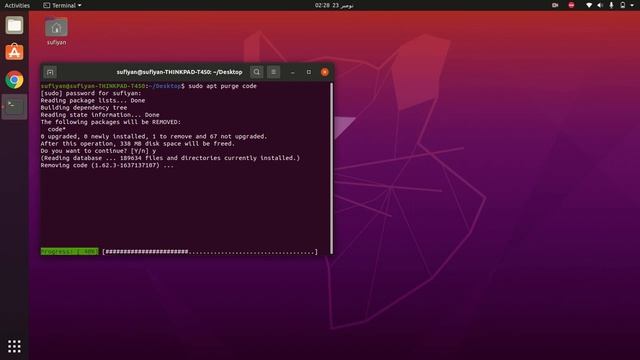Click the '[sudo] password for sufiyan:' line
This screenshot has width=640, height=360.
point(91,93)
